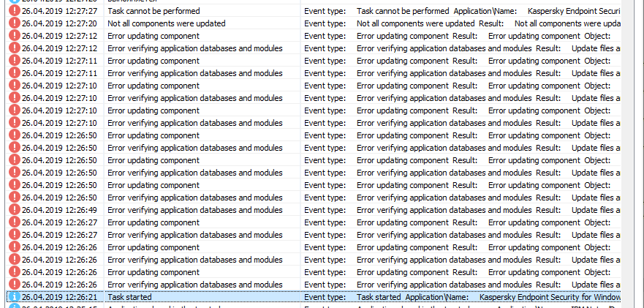Select 12:26:27 "Error verifying application databases" description
This screenshot has width=644, height=308.
(x=194, y=236)
